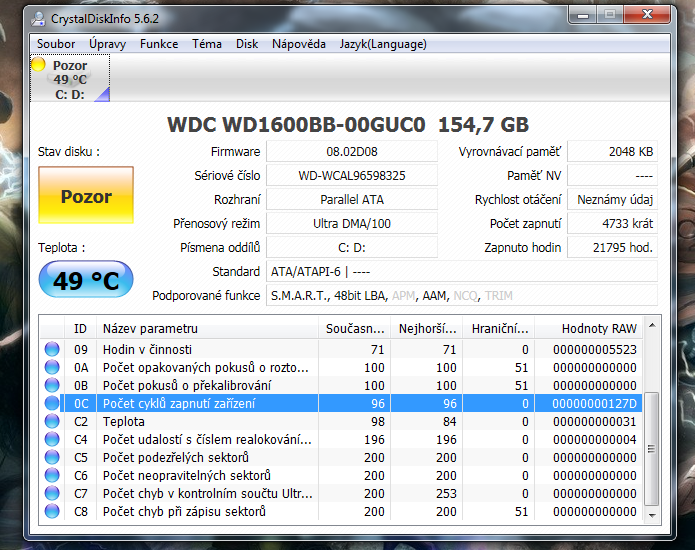Click status orb for row C2 Teplota

coord(52,421)
